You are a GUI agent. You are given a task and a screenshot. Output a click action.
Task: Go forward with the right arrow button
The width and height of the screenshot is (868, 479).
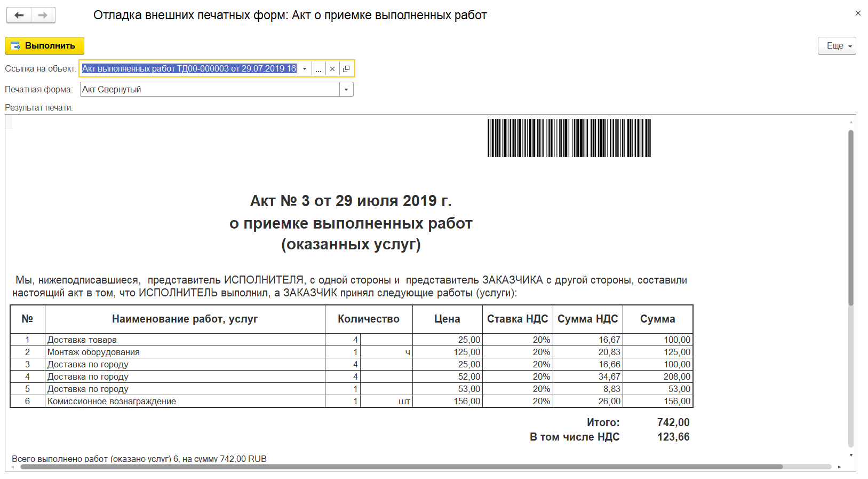tap(43, 15)
